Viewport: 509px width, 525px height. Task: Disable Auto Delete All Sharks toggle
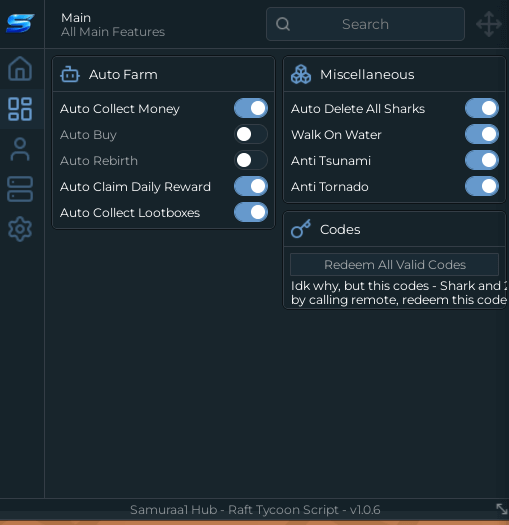pyautogui.click(x=482, y=108)
